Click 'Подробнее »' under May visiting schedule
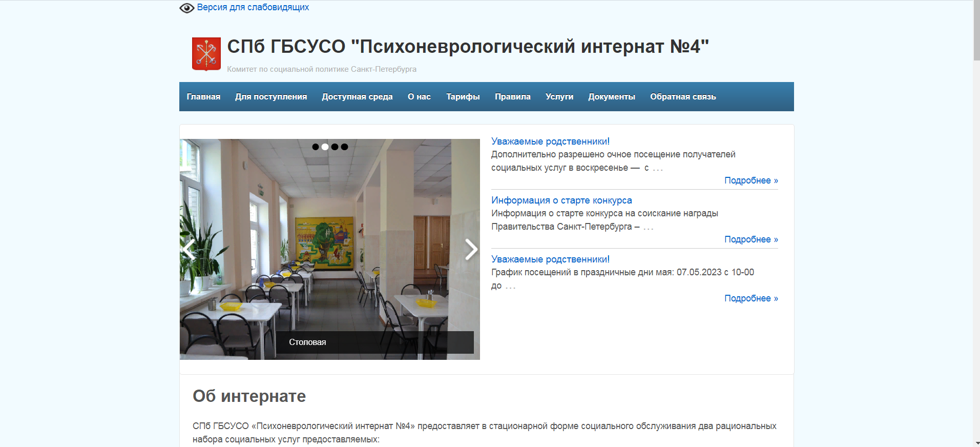The image size is (980, 447). [751, 298]
